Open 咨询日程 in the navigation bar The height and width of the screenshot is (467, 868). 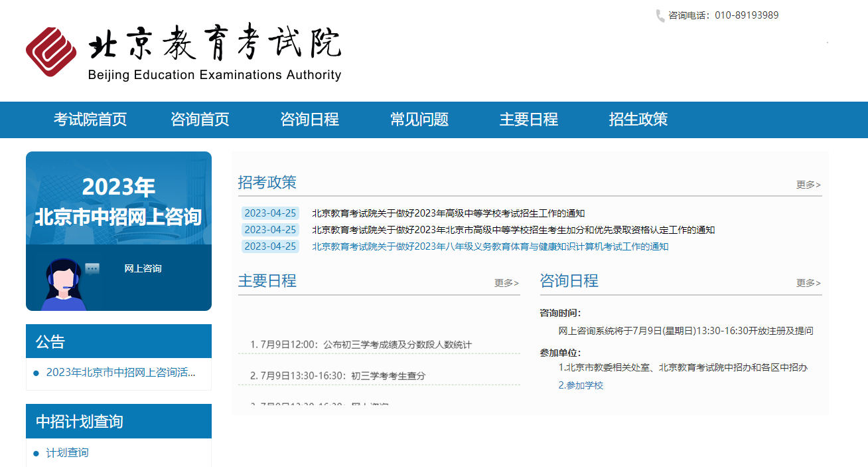[309, 120]
